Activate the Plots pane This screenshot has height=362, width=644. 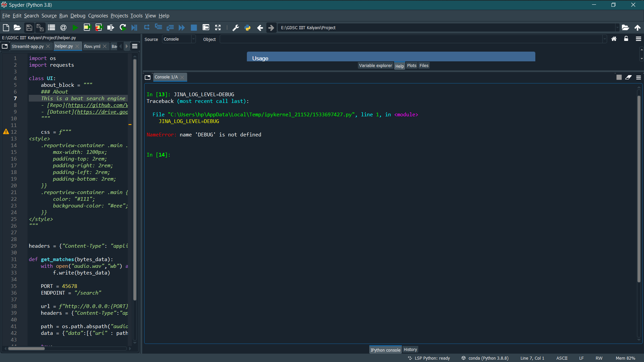(412, 65)
